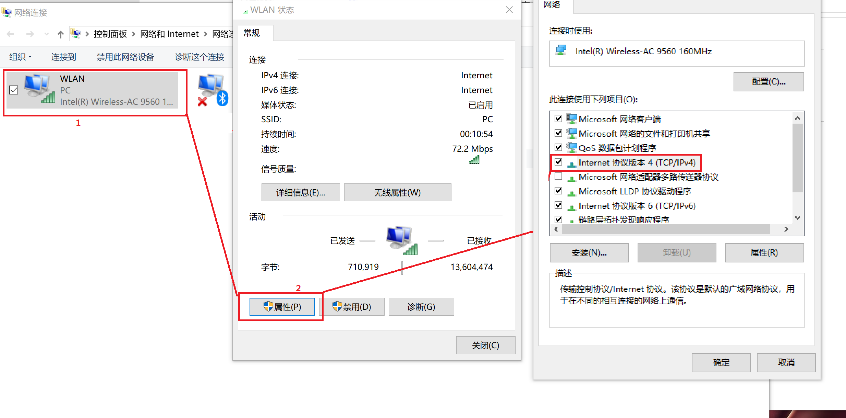Open 详细信息(E)... button
Image resolution: width=846 pixels, height=418 pixels.
point(301,192)
